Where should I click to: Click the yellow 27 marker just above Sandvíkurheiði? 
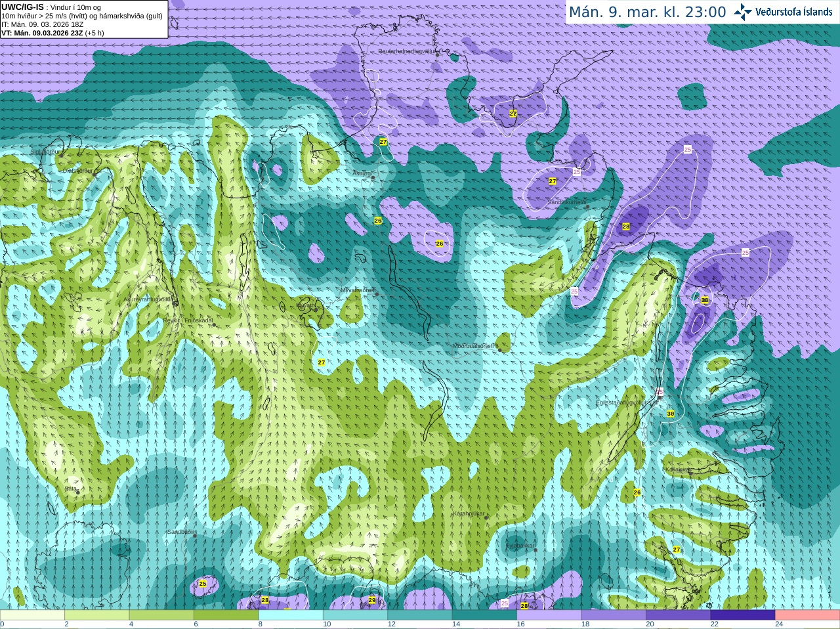(553, 181)
